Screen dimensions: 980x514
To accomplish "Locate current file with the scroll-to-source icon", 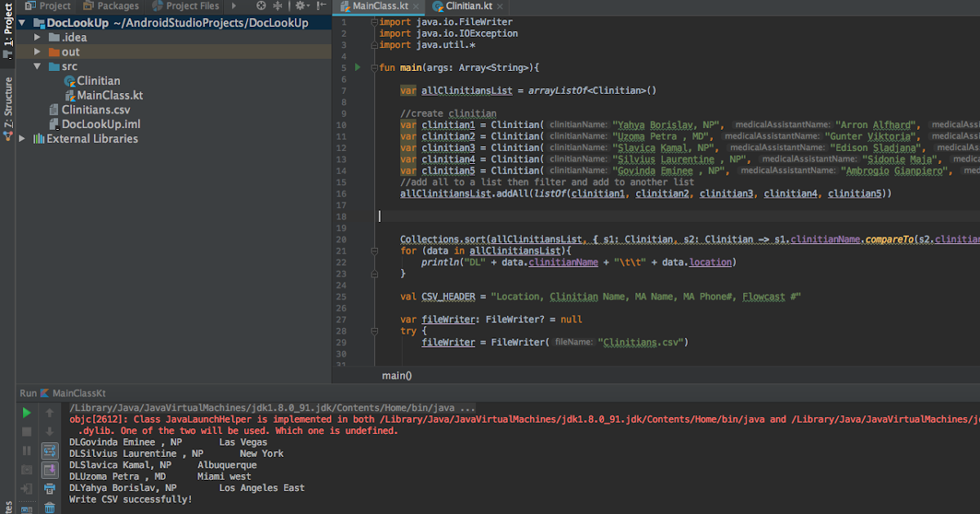I will tap(260, 6).
